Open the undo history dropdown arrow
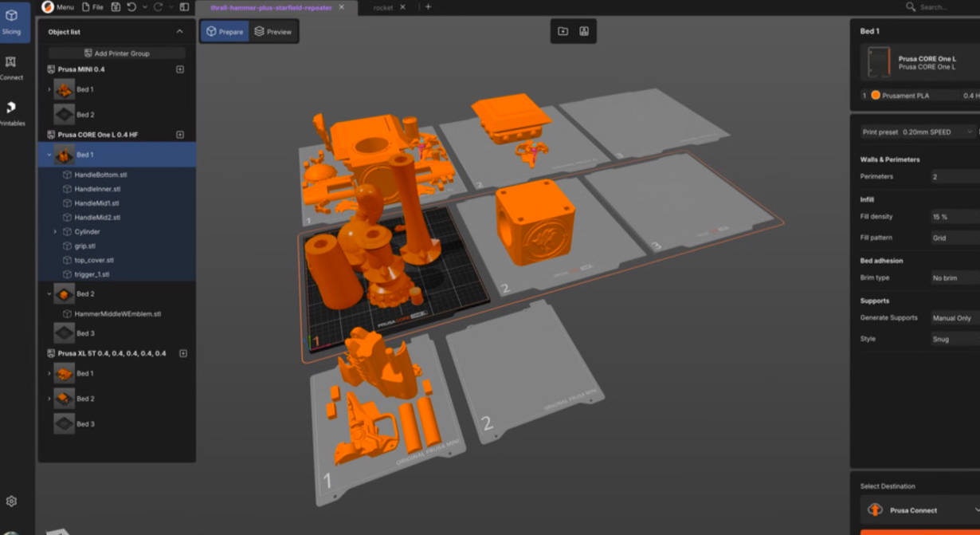Viewport: 980px width, 535px height. (x=144, y=7)
